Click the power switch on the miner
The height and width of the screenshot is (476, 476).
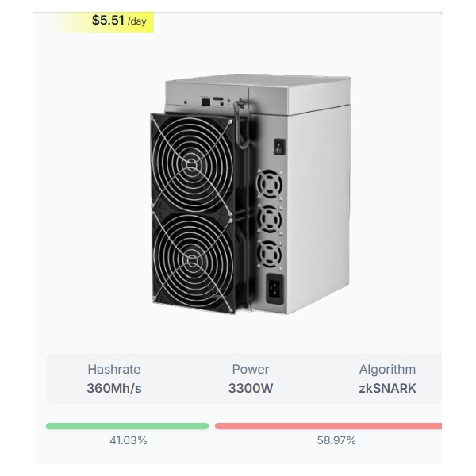(279, 147)
